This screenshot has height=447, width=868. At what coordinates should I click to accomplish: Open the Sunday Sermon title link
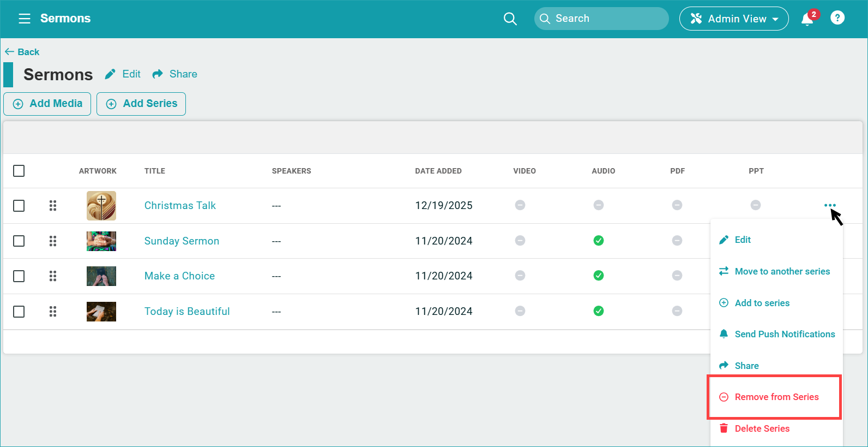click(182, 241)
